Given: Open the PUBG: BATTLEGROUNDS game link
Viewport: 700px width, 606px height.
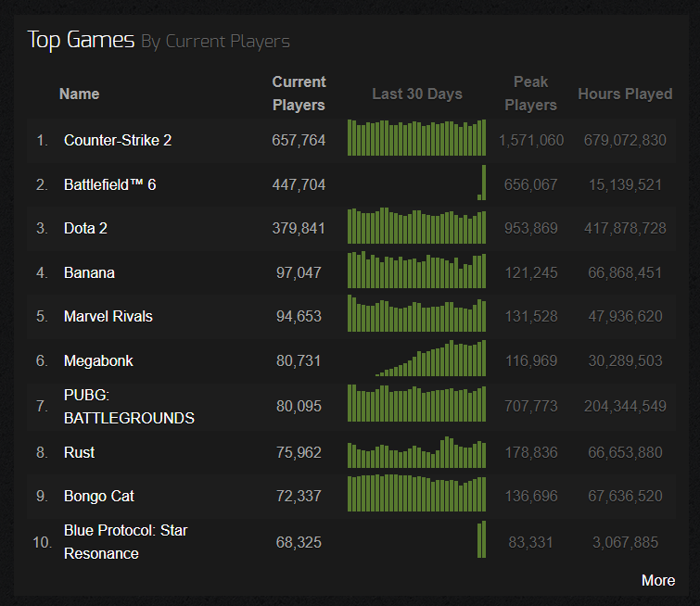Looking at the screenshot, I should 129,406.
